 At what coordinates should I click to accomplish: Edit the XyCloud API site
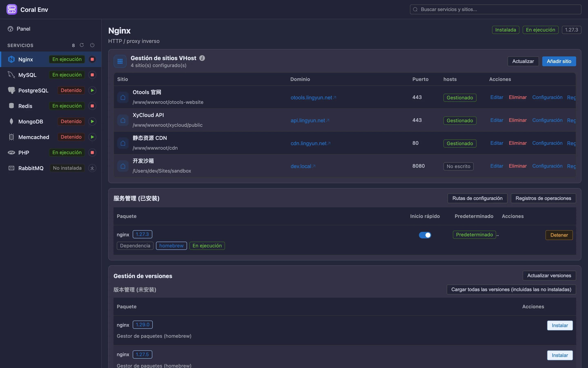coord(496,120)
